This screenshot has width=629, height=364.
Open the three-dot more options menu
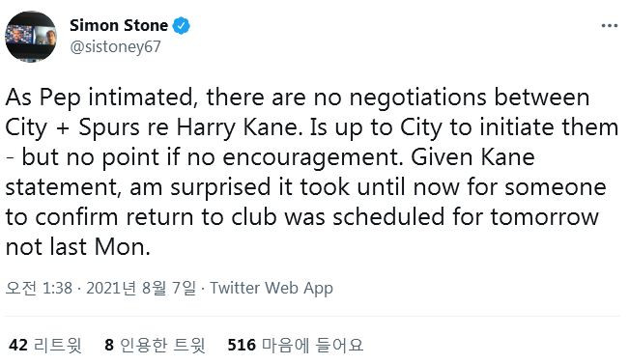[609, 26]
